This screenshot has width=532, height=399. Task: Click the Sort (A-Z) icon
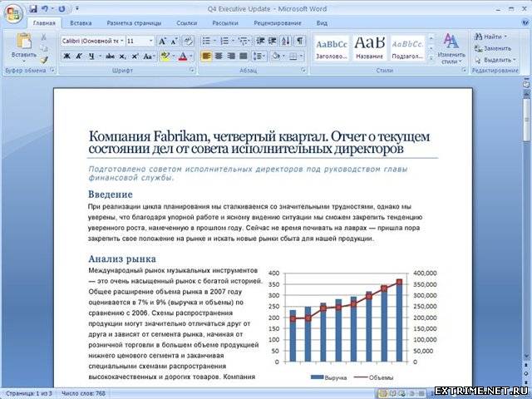(x=285, y=41)
